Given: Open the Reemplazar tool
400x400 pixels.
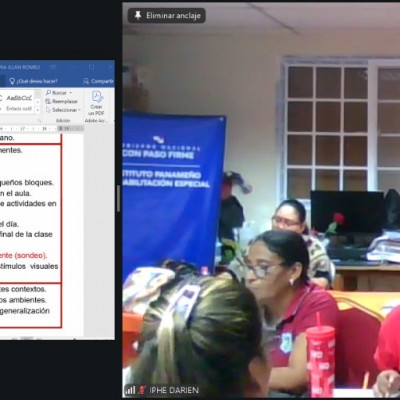Looking at the screenshot, I should 62,101.
